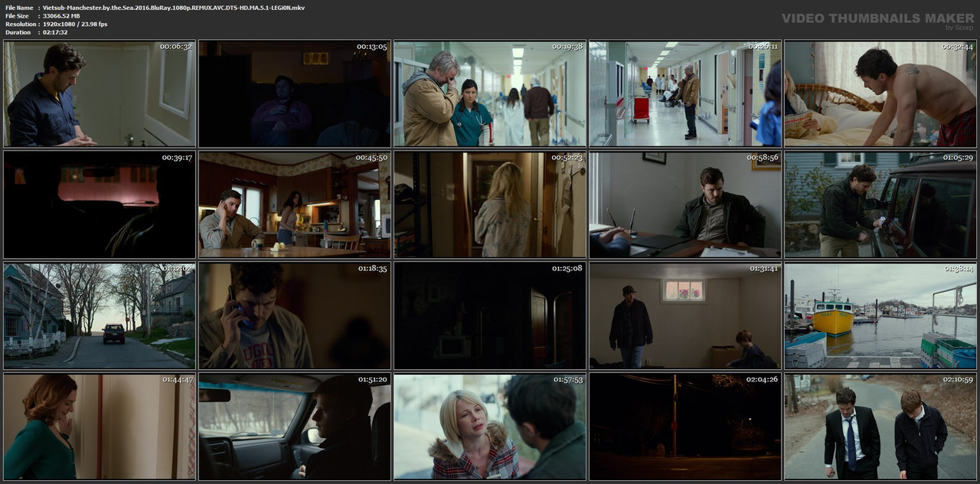Open the thumbnail marked 00:52:23
Viewport: 980px width, 484px height.
tap(490, 204)
